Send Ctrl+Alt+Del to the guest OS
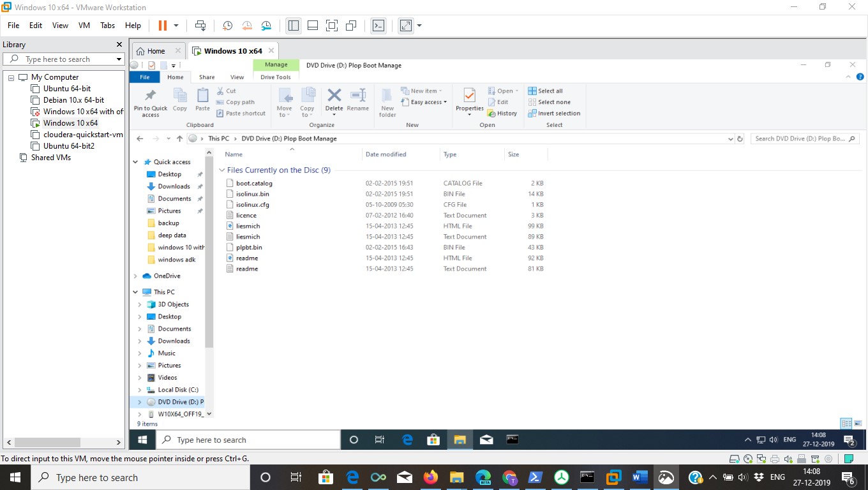This screenshot has width=868, height=490. point(200,26)
